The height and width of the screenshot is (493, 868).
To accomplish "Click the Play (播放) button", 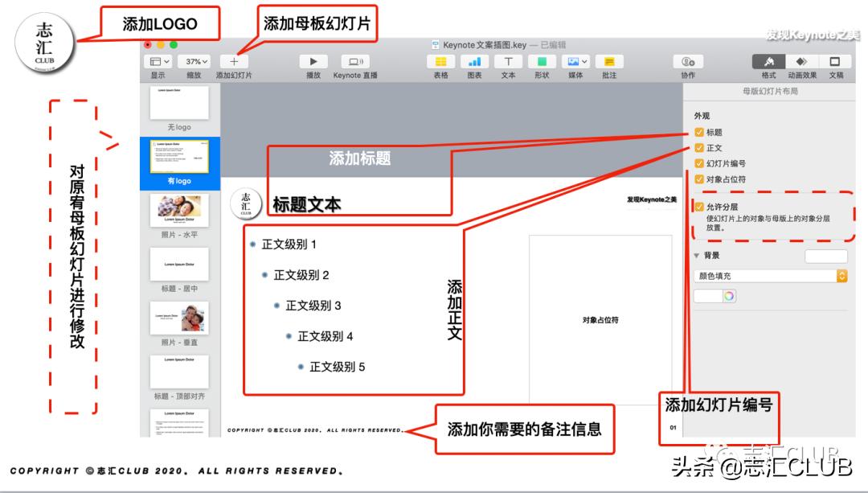I will click(x=312, y=63).
